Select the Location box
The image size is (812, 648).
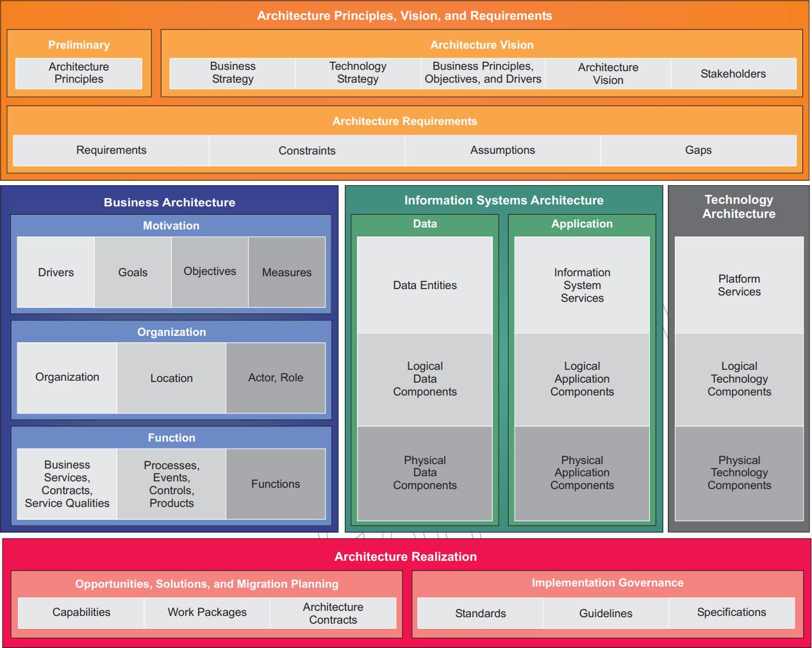pos(171,378)
